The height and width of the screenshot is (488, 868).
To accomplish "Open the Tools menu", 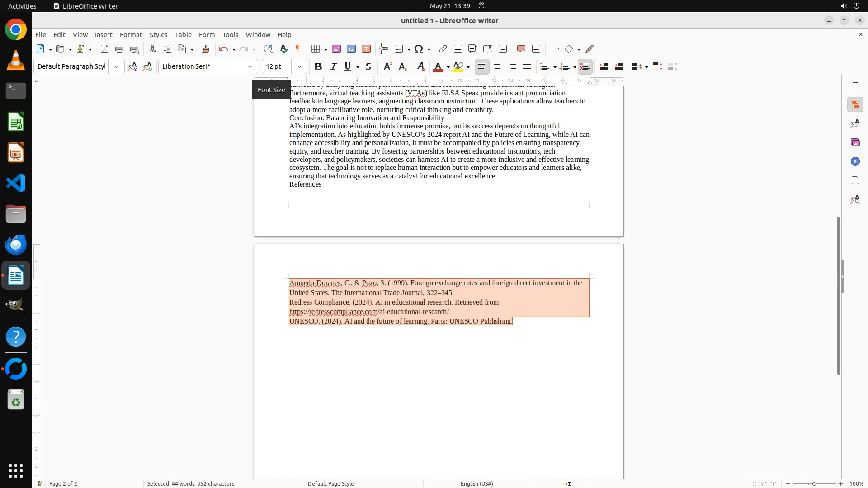I will pyautogui.click(x=230, y=35).
